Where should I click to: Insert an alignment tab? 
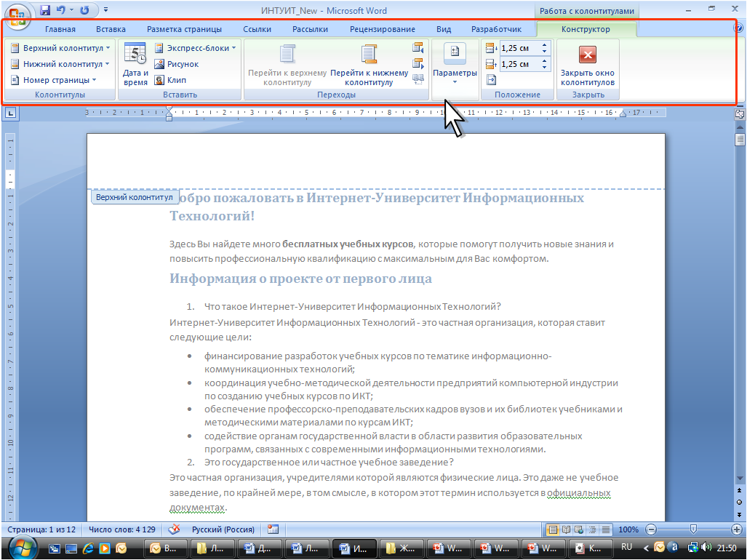(x=491, y=79)
